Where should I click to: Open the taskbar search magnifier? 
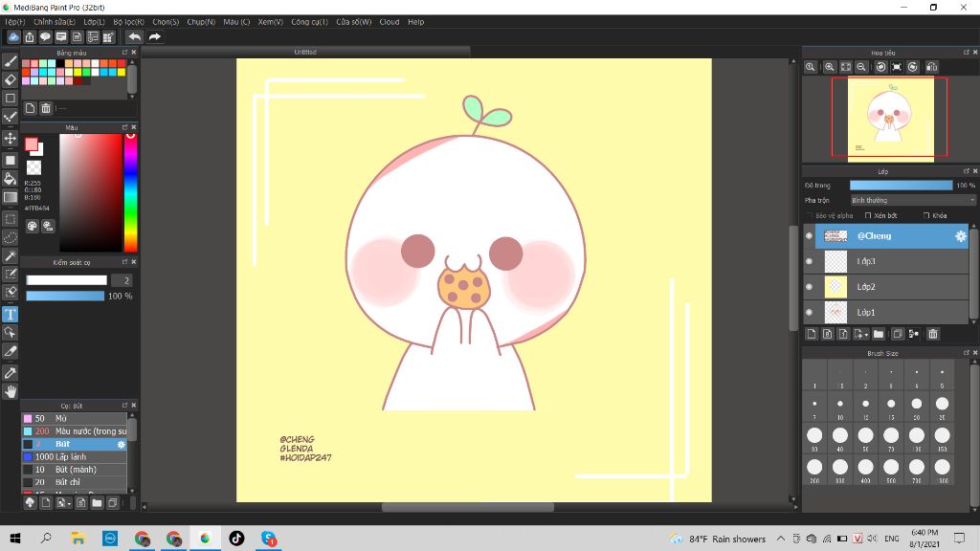tap(46, 538)
